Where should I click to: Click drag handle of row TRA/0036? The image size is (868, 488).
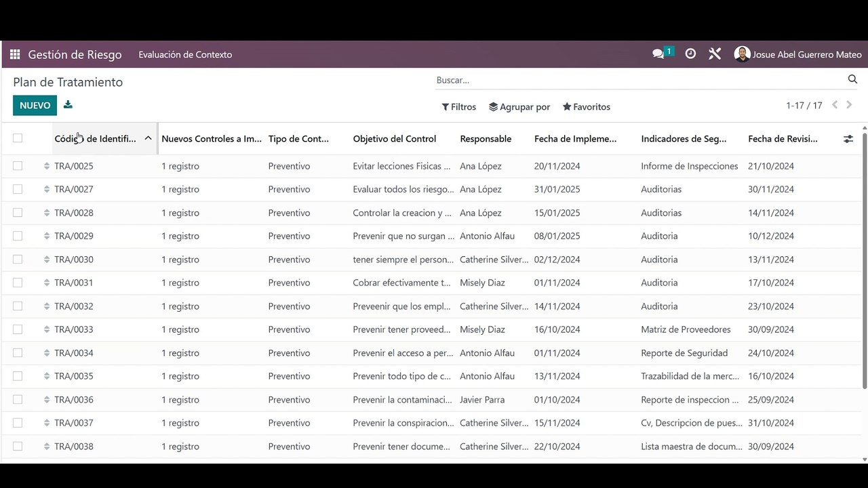click(x=47, y=400)
